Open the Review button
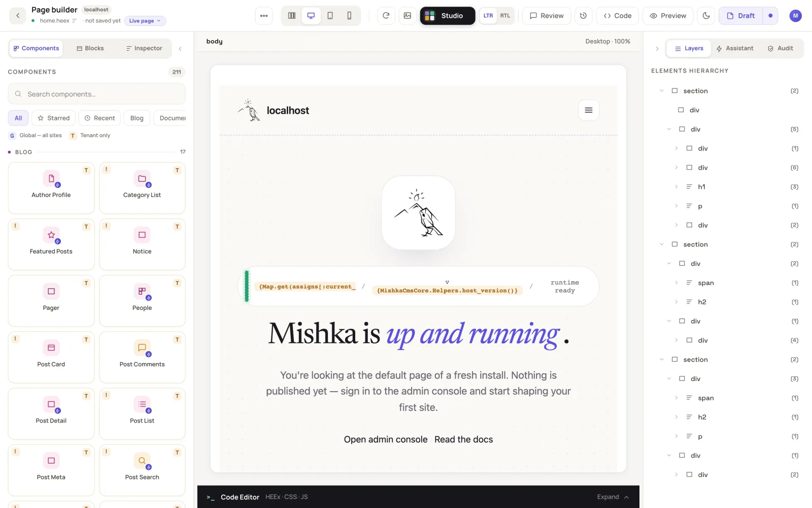Image resolution: width=812 pixels, height=508 pixels. pos(547,16)
